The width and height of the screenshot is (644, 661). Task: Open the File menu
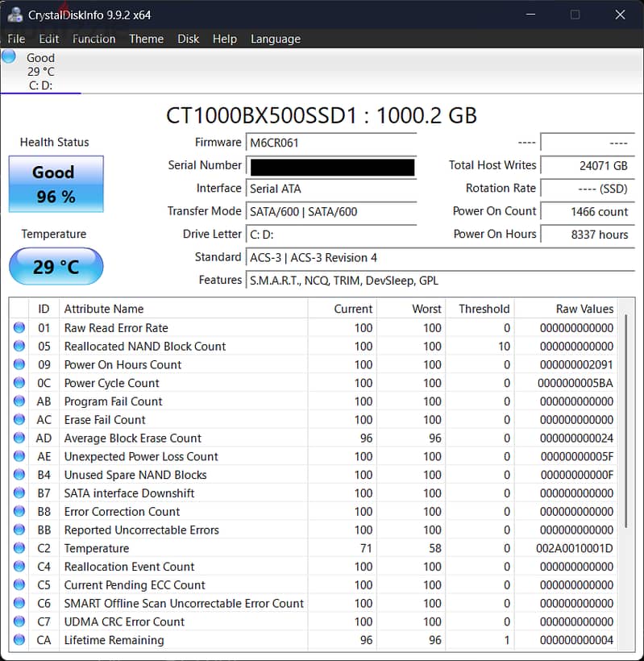[x=16, y=39]
